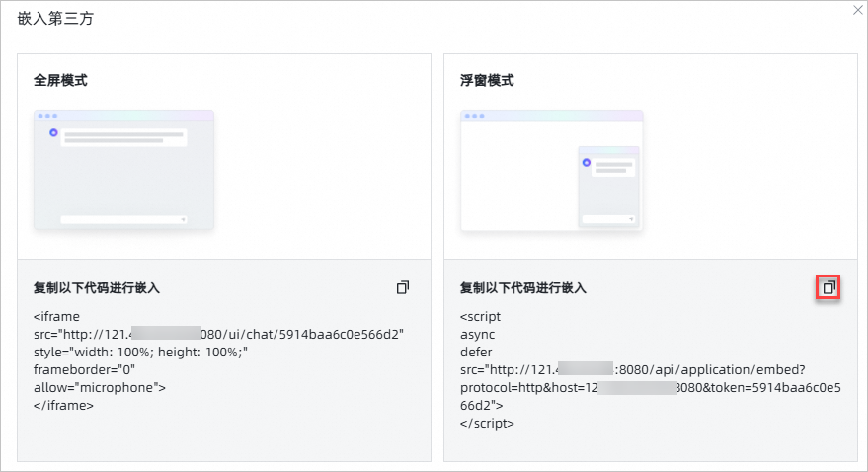This screenshot has width=868, height=472.
Task: Click the '</script>' closing tag line
Action: click(487, 424)
